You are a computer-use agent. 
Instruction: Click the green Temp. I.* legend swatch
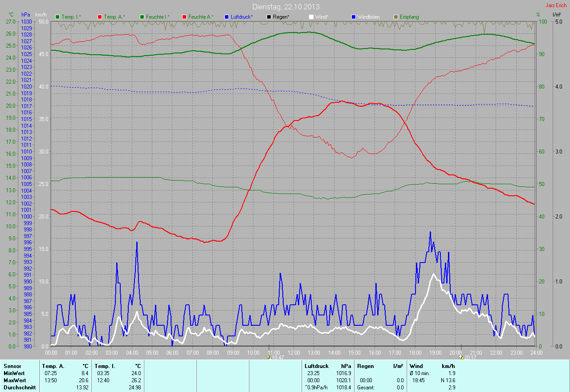point(57,17)
